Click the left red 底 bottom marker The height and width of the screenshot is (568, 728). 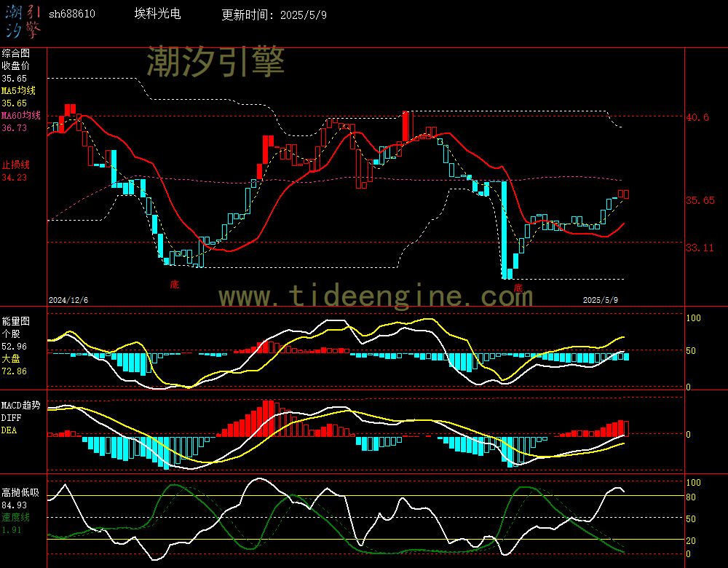[x=175, y=284]
